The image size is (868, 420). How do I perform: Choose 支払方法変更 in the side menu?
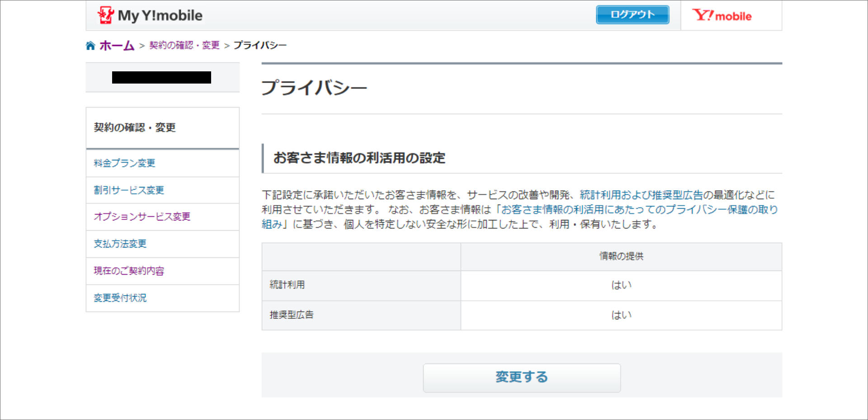pos(120,244)
